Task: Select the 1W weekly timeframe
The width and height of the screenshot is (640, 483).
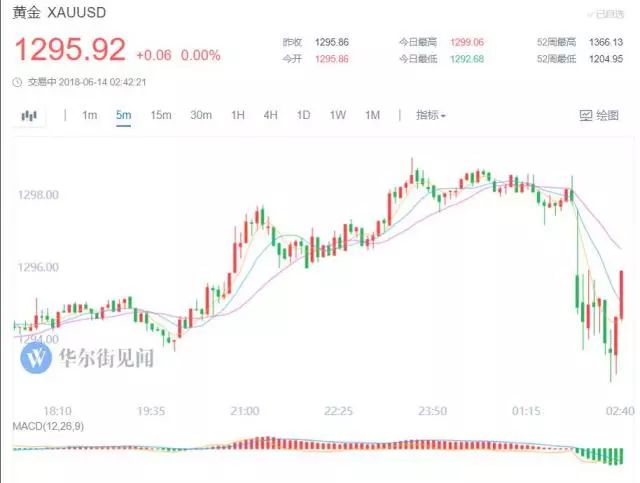Action: pos(338,116)
